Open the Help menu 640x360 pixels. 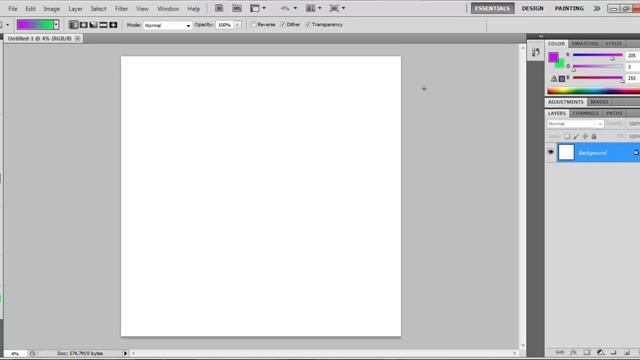[194, 9]
